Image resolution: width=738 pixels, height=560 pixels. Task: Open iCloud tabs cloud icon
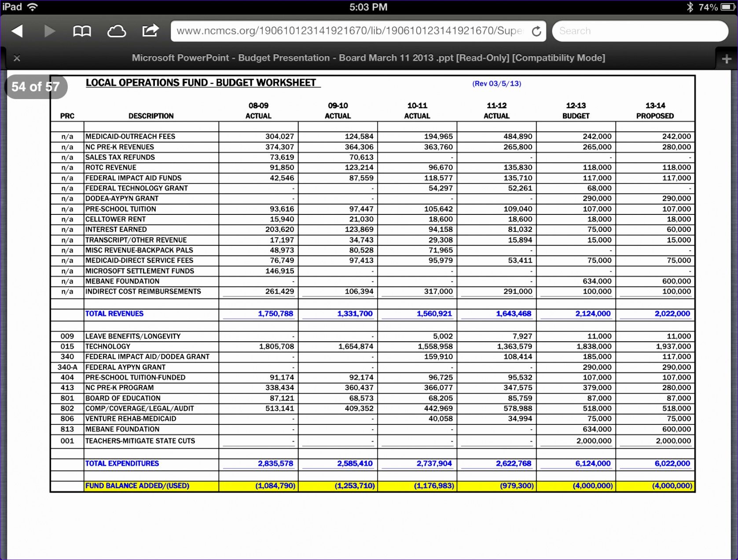tap(117, 31)
